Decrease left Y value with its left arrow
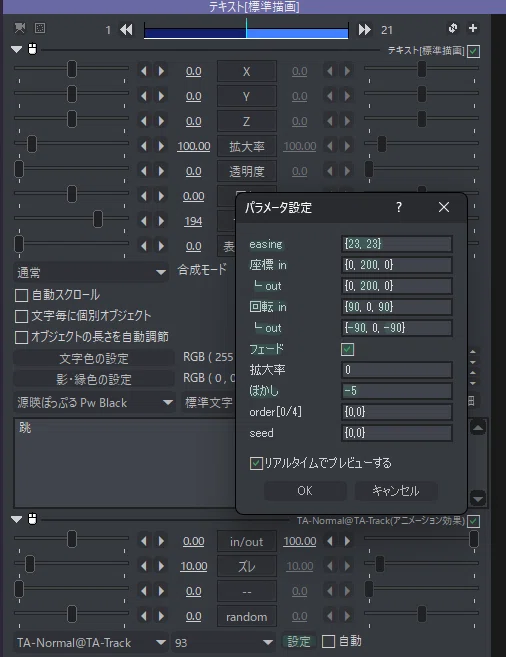 (144, 96)
